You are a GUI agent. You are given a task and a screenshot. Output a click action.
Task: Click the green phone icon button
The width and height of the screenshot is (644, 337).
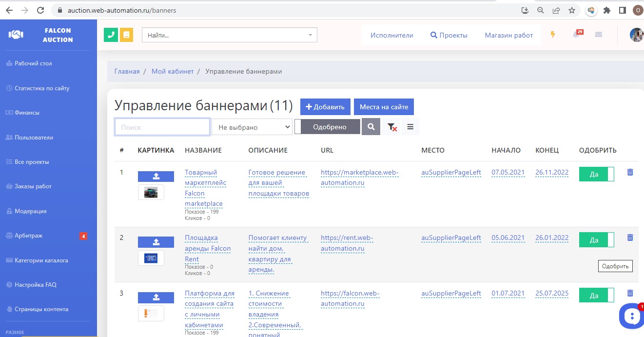point(111,35)
